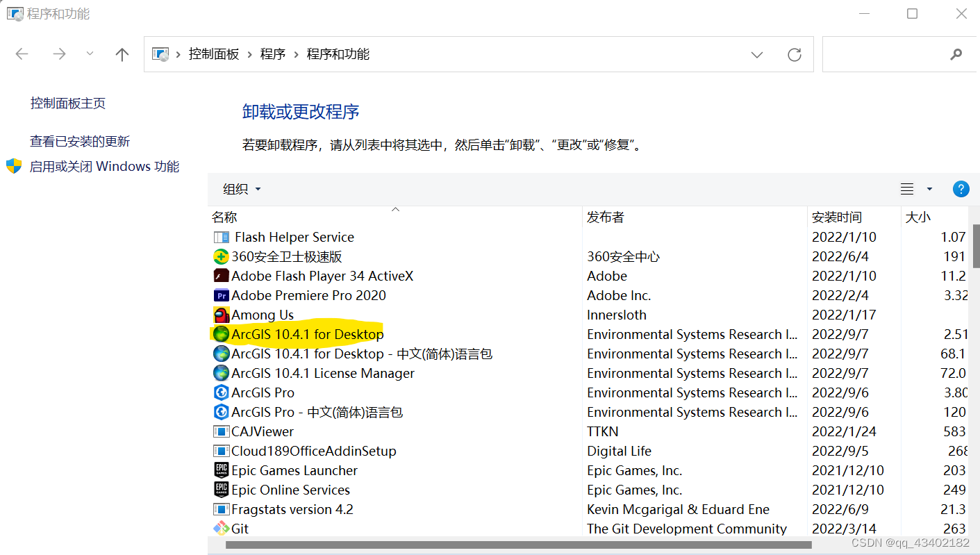Click the Flash Helper Service program icon
This screenshot has width=980, height=555.
(x=221, y=237)
